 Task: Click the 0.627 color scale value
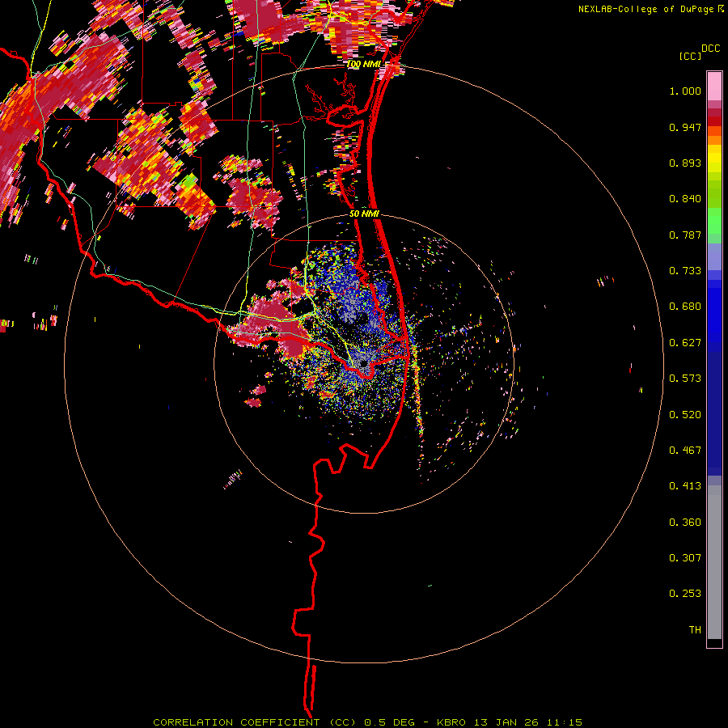coord(685,343)
